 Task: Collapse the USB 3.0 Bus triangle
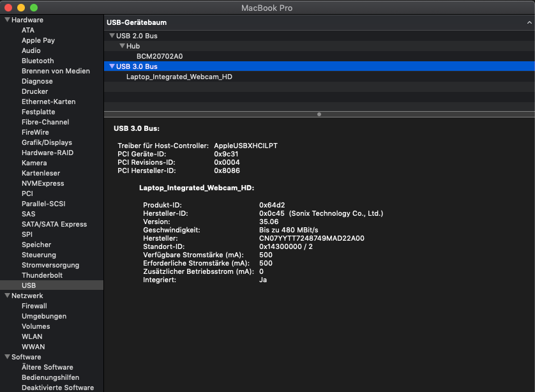(112, 66)
